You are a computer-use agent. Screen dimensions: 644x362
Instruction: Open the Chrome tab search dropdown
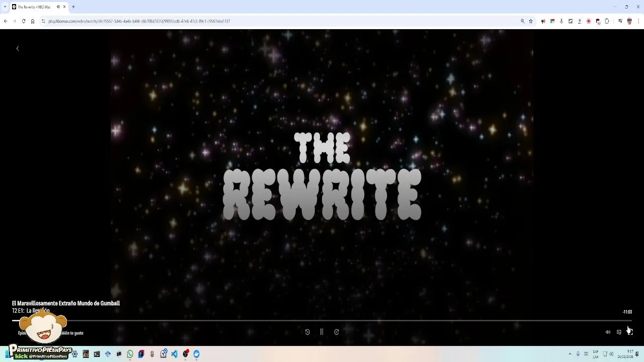point(5,7)
